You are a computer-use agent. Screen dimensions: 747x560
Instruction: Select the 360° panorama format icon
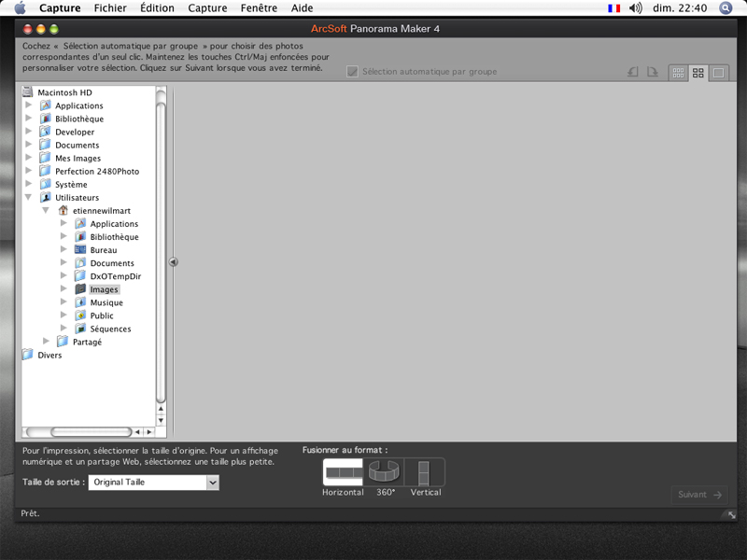coord(384,471)
